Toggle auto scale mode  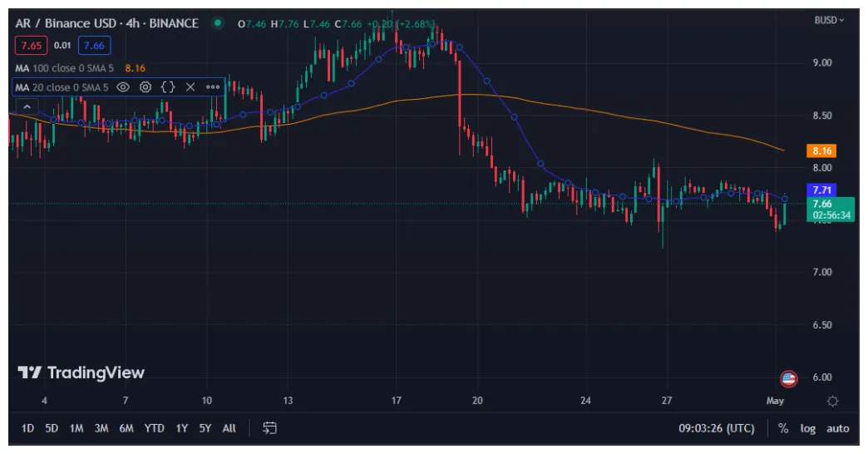837,428
